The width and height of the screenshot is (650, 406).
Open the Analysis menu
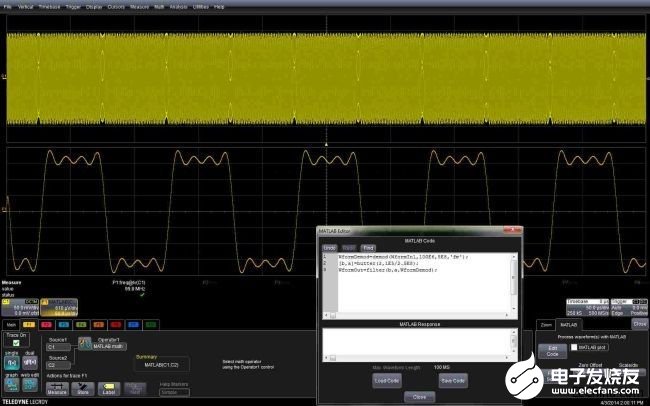178,7
